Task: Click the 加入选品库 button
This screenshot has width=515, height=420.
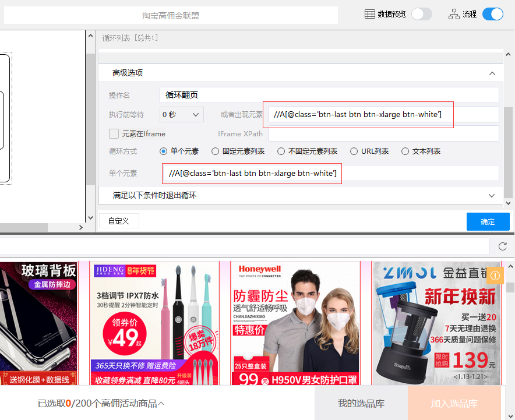Action: coord(454,403)
